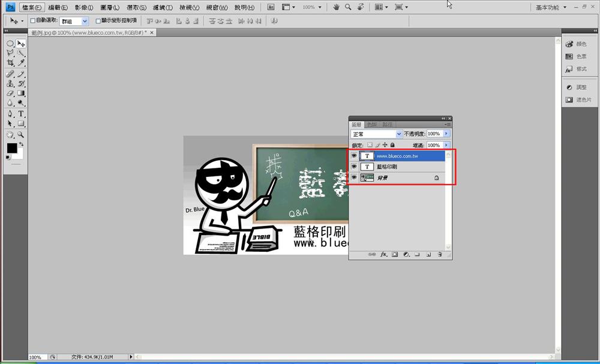Delete the selected layer with trash icon

[x=440, y=254]
